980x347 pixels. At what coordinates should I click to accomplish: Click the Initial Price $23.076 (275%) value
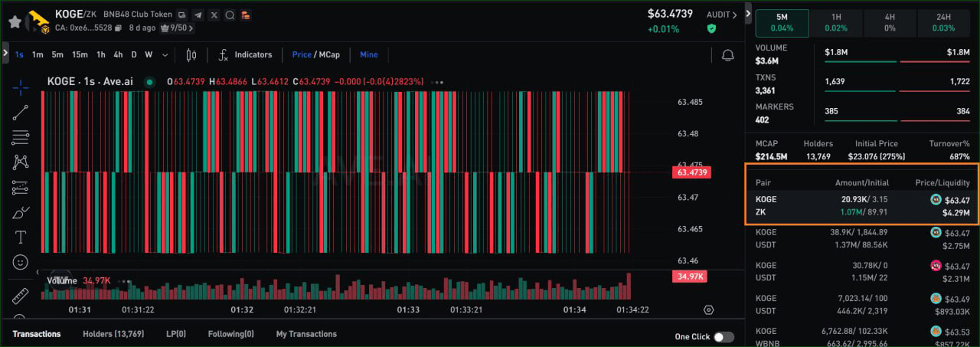pyautogui.click(x=877, y=156)
